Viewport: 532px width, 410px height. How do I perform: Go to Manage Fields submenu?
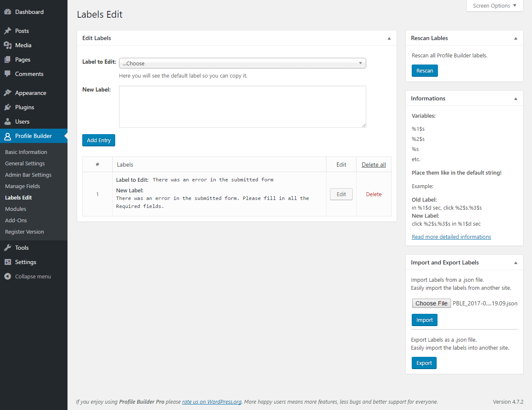click(x=23, y=186)
